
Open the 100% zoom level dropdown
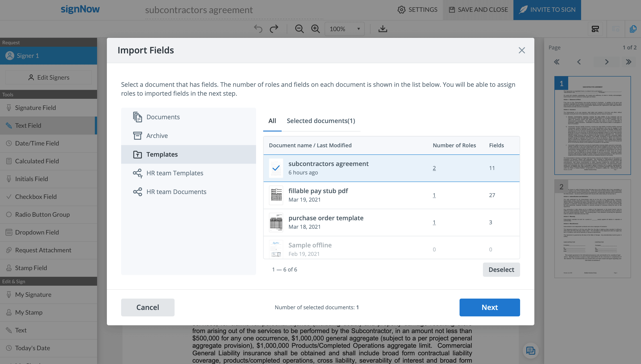click(x=344, y=29)
